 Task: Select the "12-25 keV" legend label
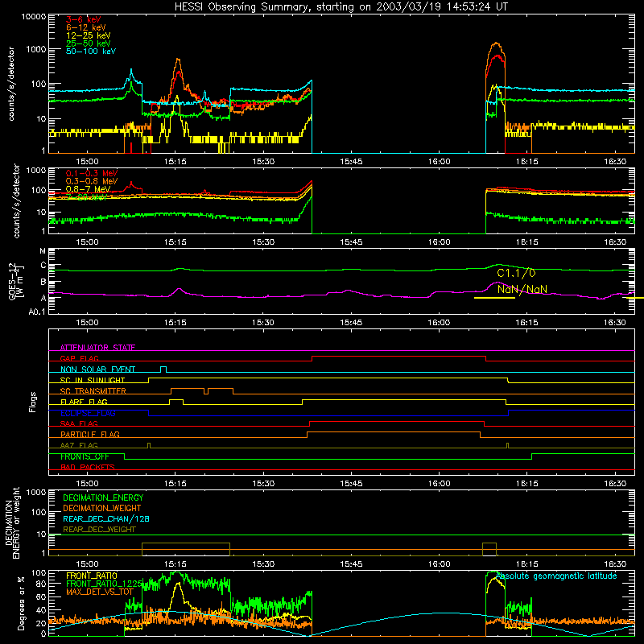pyautogui.click(x=89, y=35)
